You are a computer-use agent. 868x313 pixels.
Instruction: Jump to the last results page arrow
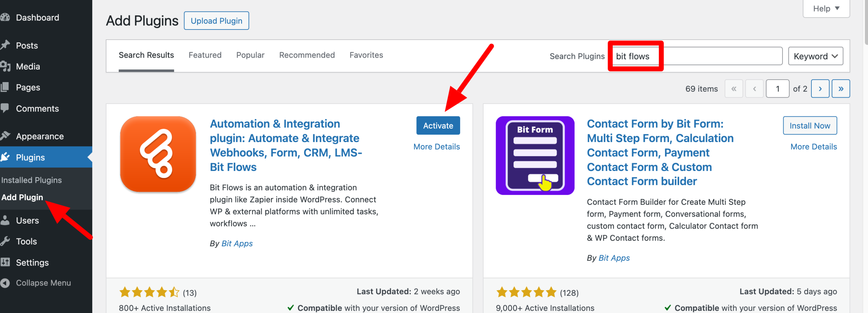[x=841, y=89]
